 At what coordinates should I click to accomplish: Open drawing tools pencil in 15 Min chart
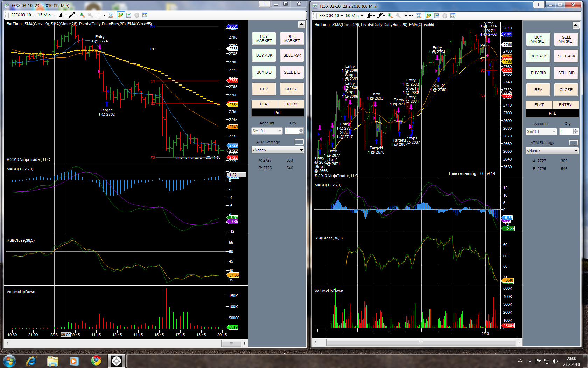[72, 15]
